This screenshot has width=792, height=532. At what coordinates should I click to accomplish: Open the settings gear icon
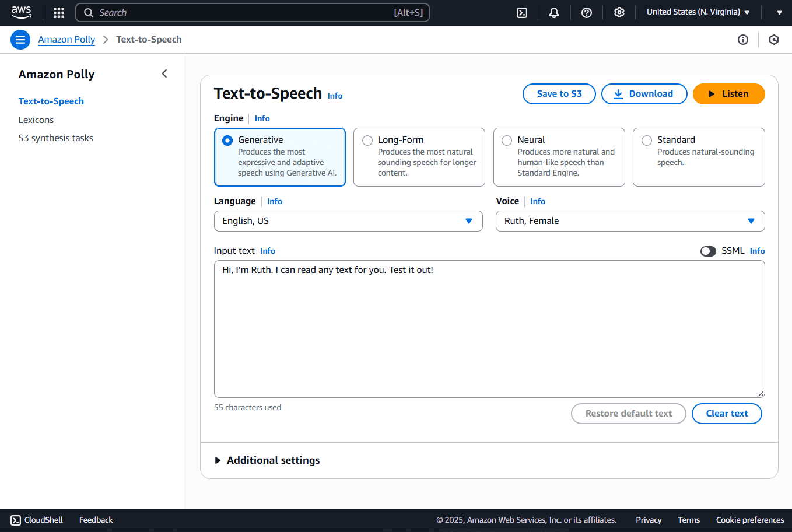[x=619, y=13]
